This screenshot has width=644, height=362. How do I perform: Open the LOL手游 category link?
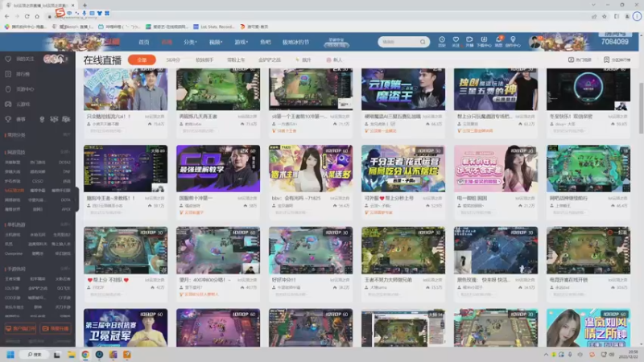[12, 288]
